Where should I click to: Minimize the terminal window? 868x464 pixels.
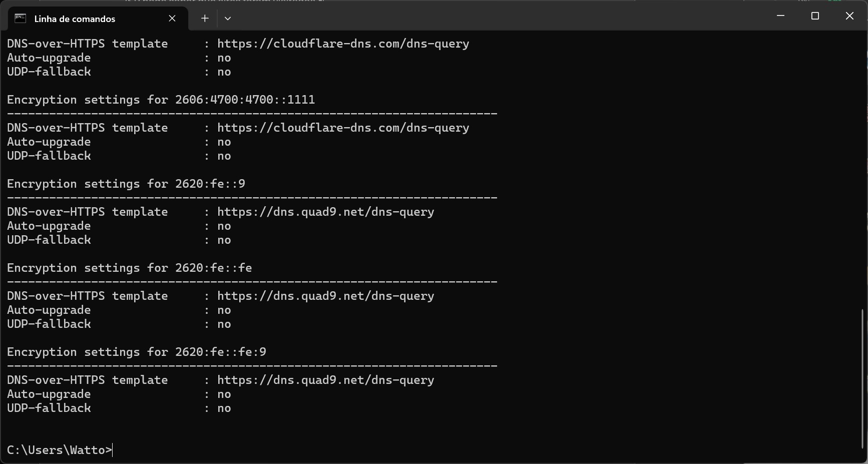(780, 16)
